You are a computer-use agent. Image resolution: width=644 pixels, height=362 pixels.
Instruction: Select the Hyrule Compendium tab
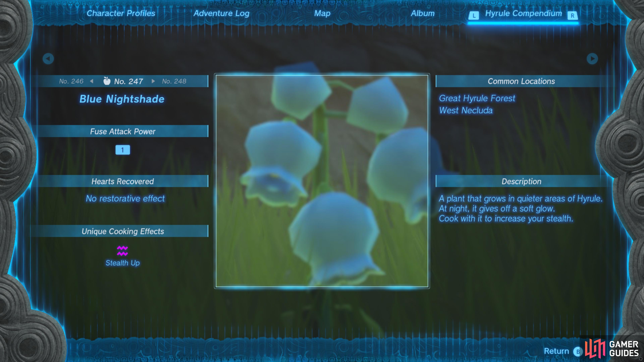click(523, 13)
